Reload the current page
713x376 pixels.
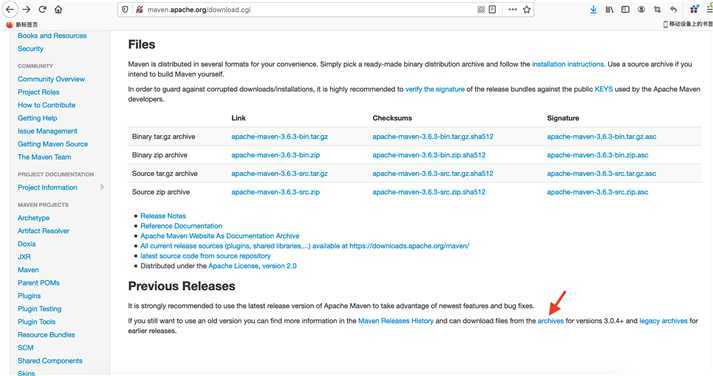43,10
